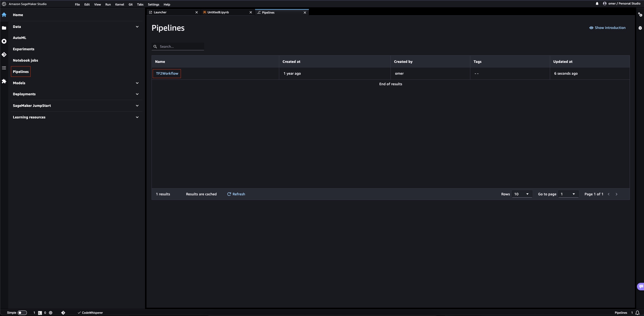This screenshot has height=316, width=644.
Task: Expand the SageMaker JumpStart section
Action: coord(137,106)
